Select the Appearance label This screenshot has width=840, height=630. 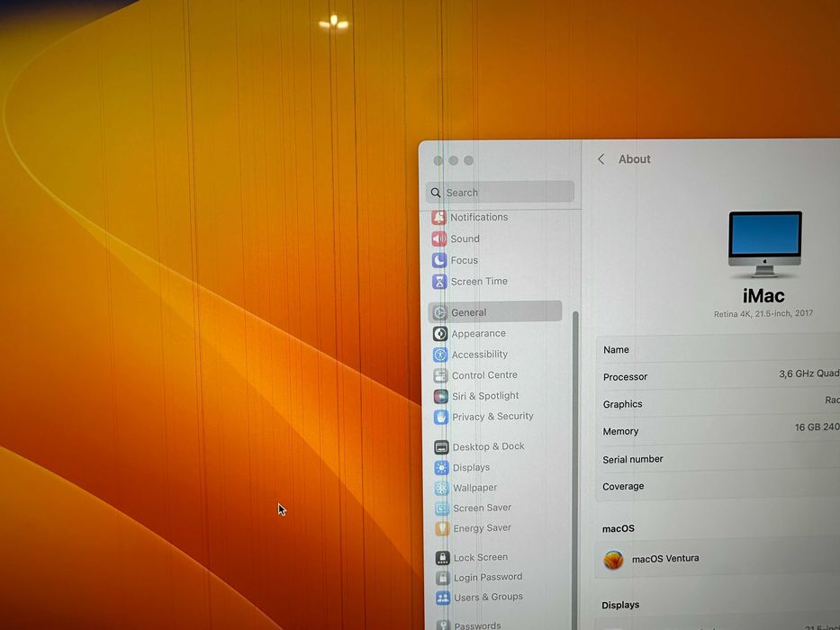tap(478, 334)
